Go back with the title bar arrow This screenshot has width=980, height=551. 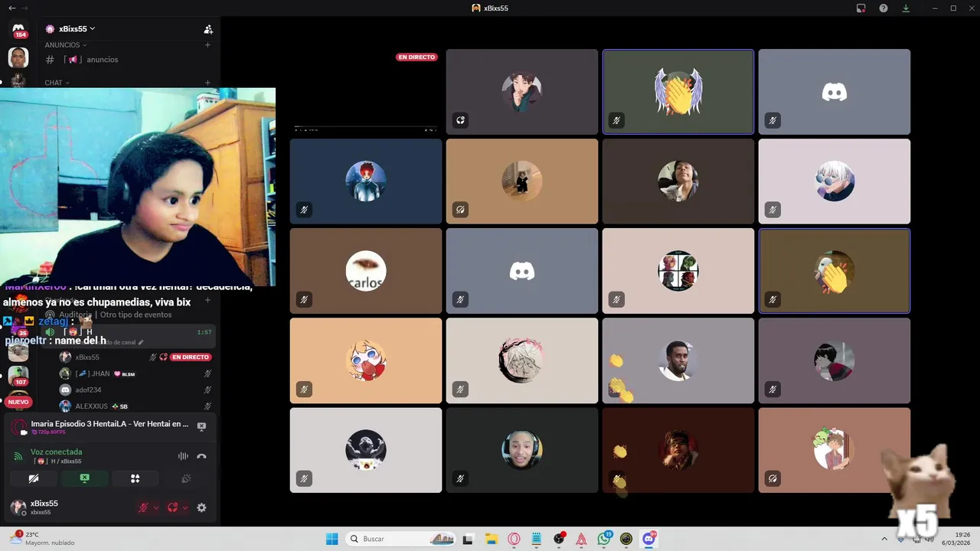pyautogui.click(x=11, y=8)
